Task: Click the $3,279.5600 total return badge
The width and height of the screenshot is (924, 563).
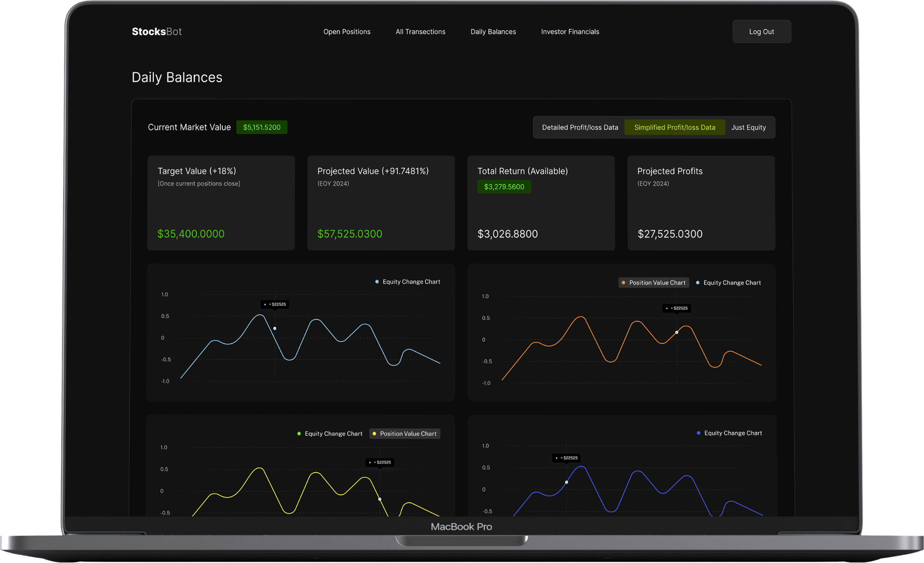Action: coord(504,187)
